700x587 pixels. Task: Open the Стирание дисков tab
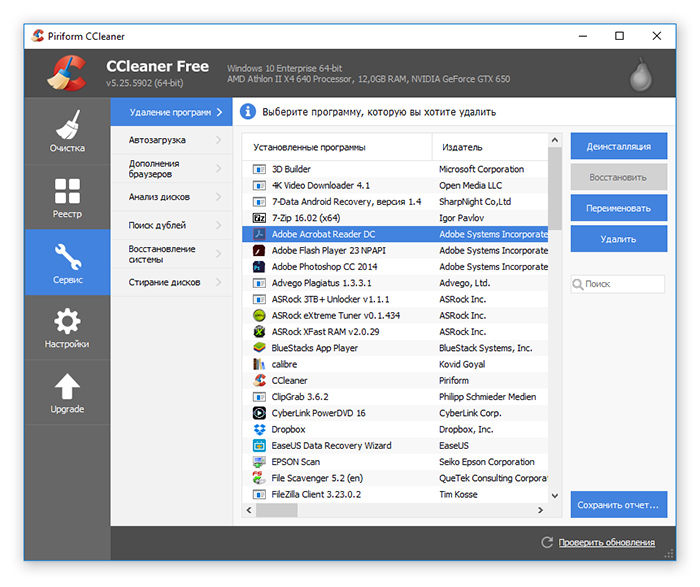[x=171, y=282]
